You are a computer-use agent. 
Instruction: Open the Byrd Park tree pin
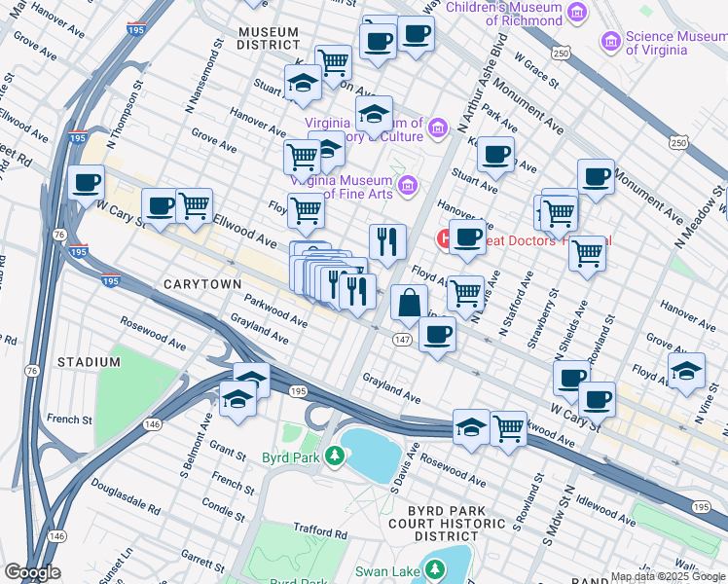(x=334, y=456)
